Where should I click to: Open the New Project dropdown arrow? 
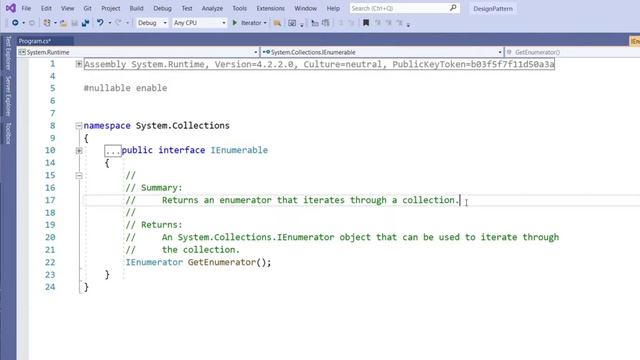coord(55,23)
